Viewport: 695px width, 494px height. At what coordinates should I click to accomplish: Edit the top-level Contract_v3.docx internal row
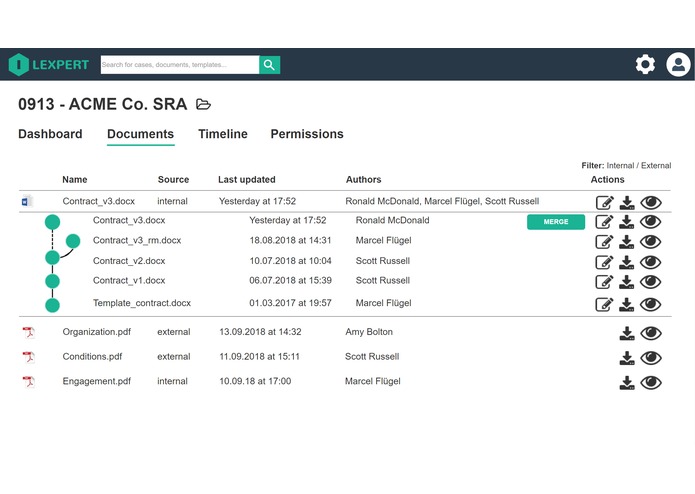pos(605,202)
